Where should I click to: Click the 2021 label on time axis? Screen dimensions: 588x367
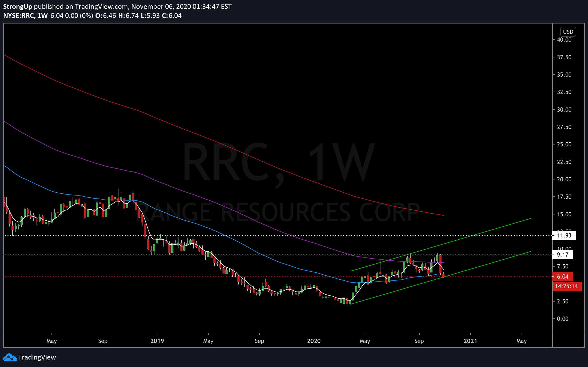[x=470, y=341]
